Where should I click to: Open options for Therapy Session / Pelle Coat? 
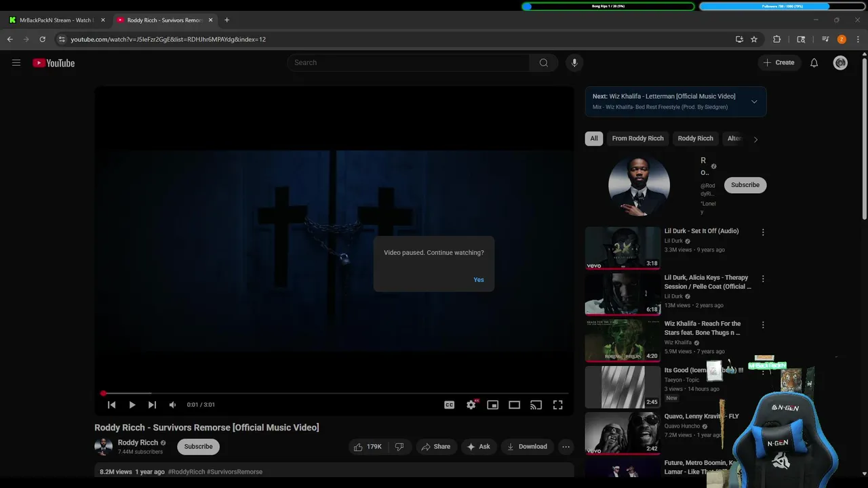pos(763,279)
